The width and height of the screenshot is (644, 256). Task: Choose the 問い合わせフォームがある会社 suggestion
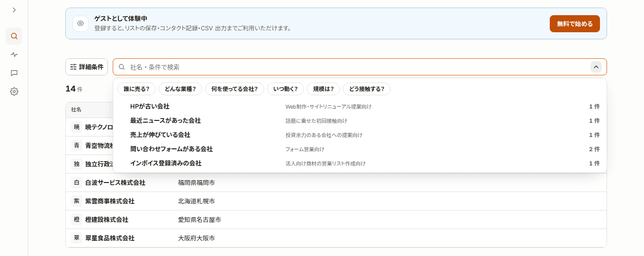360,149
